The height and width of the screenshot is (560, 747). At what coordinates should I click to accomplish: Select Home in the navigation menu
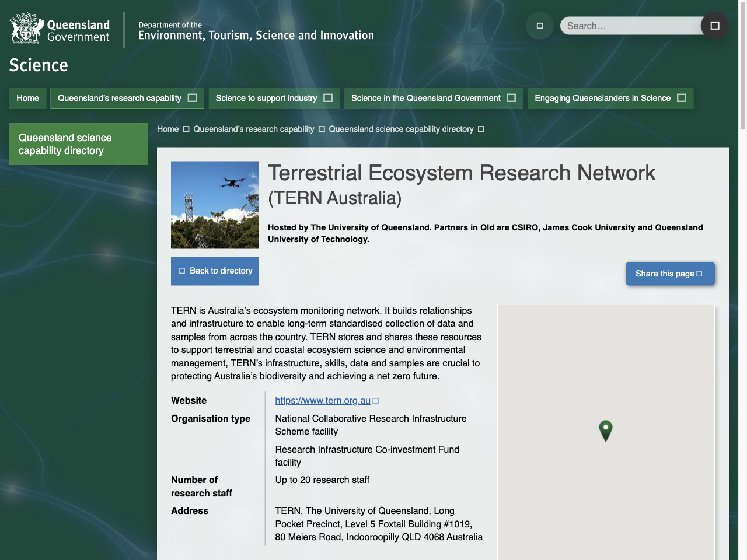click(x=27, y=98)
